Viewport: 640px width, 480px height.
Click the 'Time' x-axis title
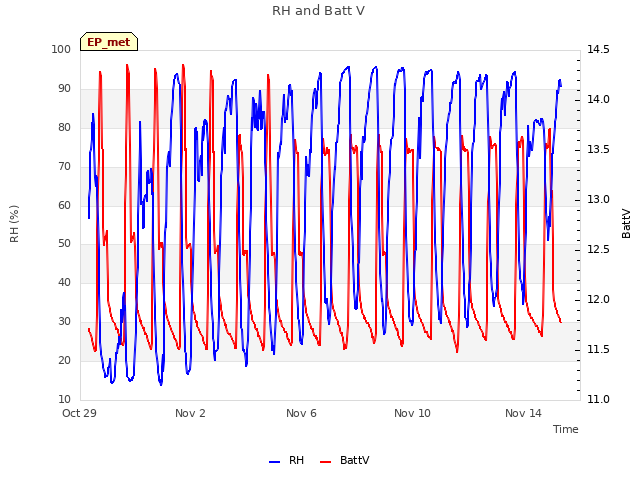click(x=566, y=429)
